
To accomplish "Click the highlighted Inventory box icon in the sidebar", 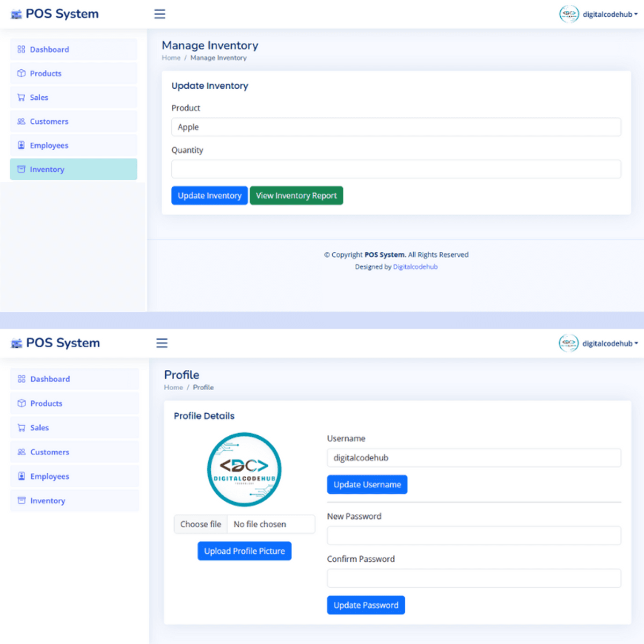I will 21,169.
